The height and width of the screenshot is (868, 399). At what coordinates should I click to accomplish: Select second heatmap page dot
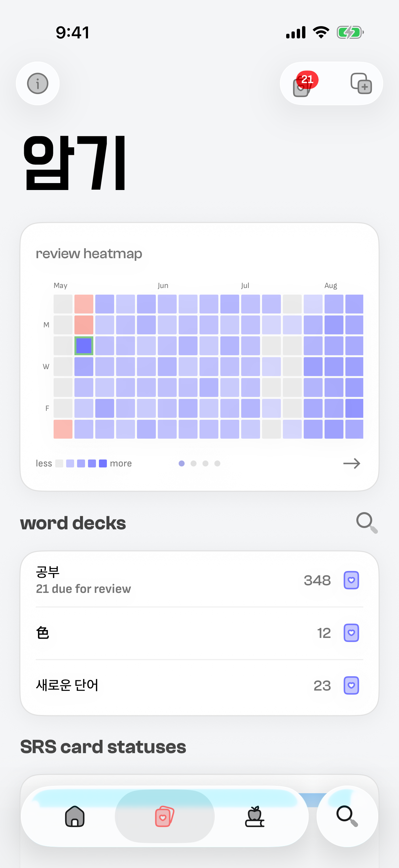(x=194, y=463)
